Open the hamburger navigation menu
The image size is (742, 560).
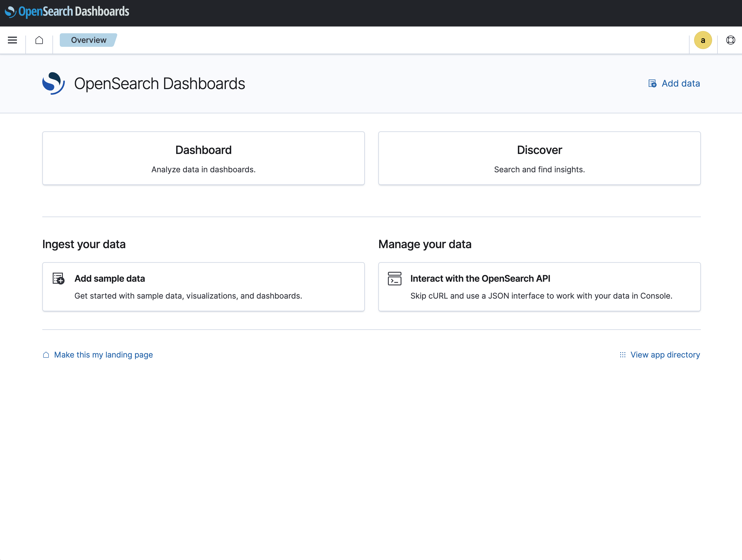point(12,40)
